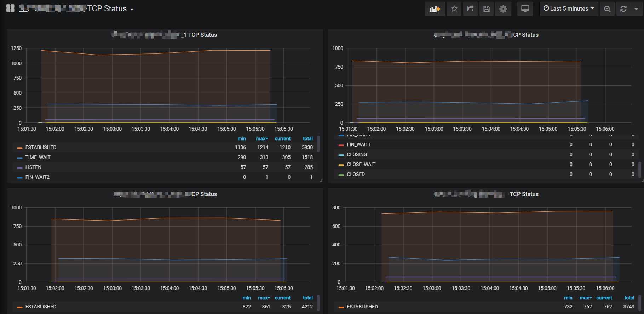Save the dashboard with disk icon

click(x=487, y=9)
